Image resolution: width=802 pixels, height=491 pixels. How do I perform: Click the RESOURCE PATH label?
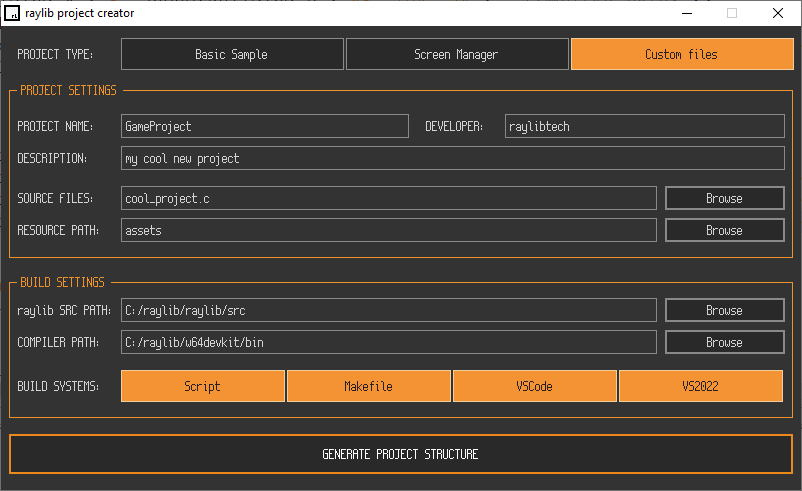[x=58, y=231]
